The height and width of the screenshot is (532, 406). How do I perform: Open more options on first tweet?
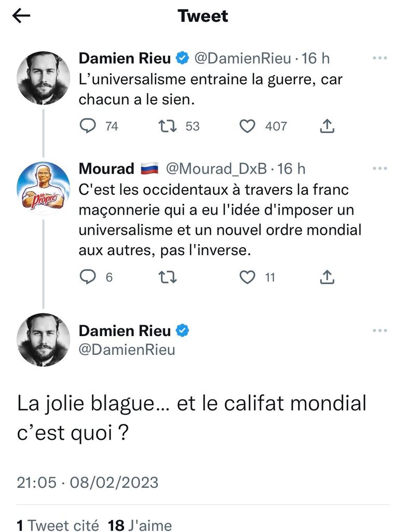(380, 58)
